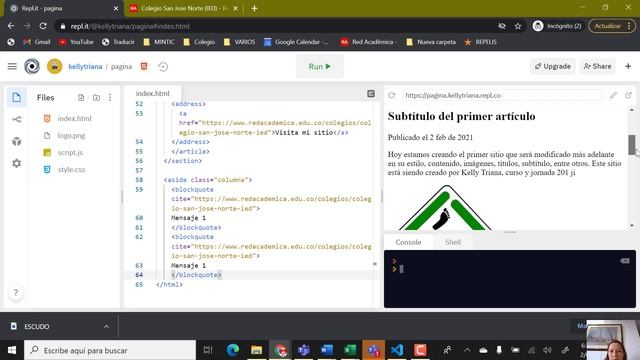Click Windows Start button

[x=12, y=350]
